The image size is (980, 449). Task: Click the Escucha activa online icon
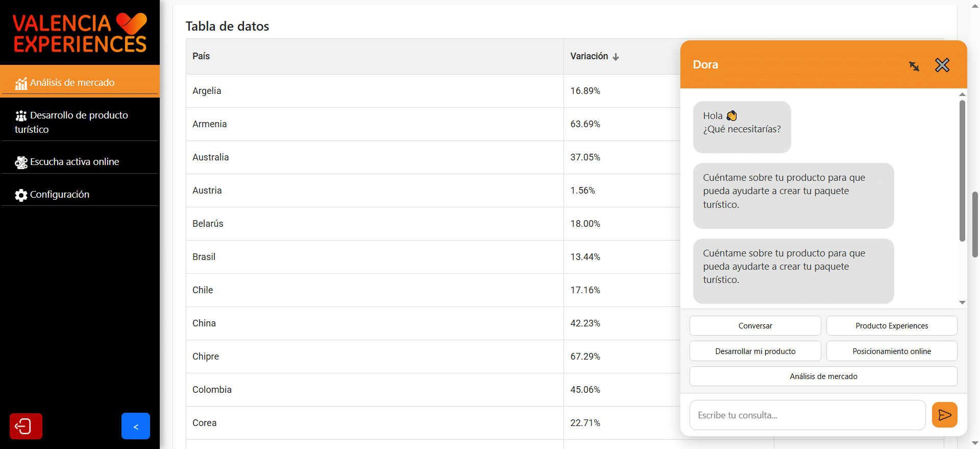(21, 162)
